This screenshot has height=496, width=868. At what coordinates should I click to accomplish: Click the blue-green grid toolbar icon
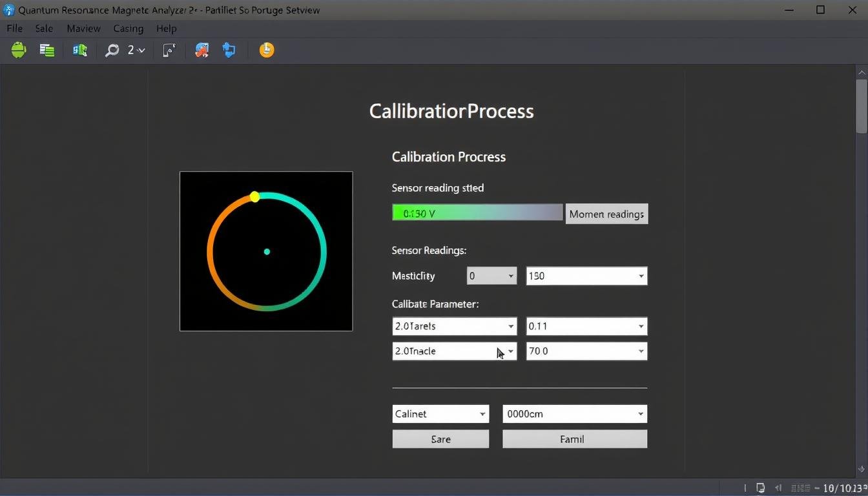click(79, 50)
